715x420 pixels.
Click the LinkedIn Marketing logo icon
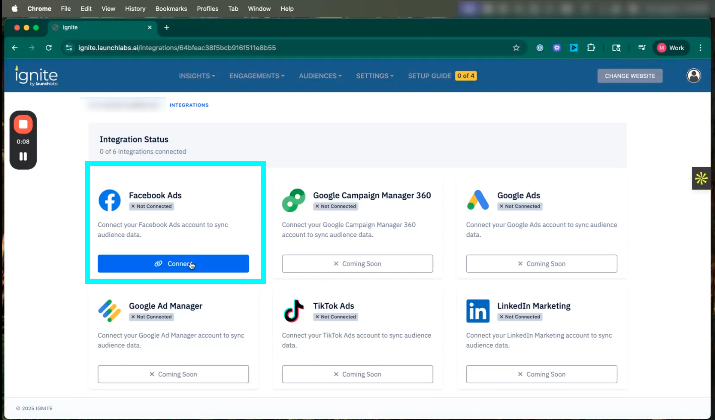478,310
